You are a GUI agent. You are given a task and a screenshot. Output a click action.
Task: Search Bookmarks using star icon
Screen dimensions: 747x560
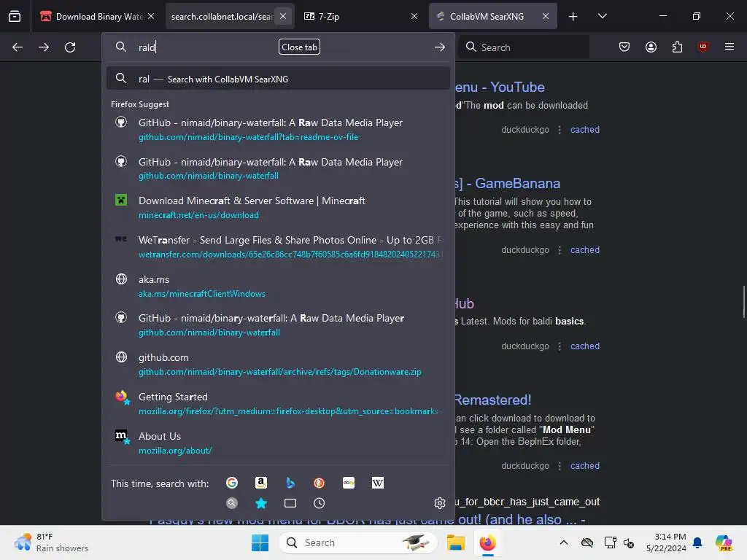click(x=261, y=503)
